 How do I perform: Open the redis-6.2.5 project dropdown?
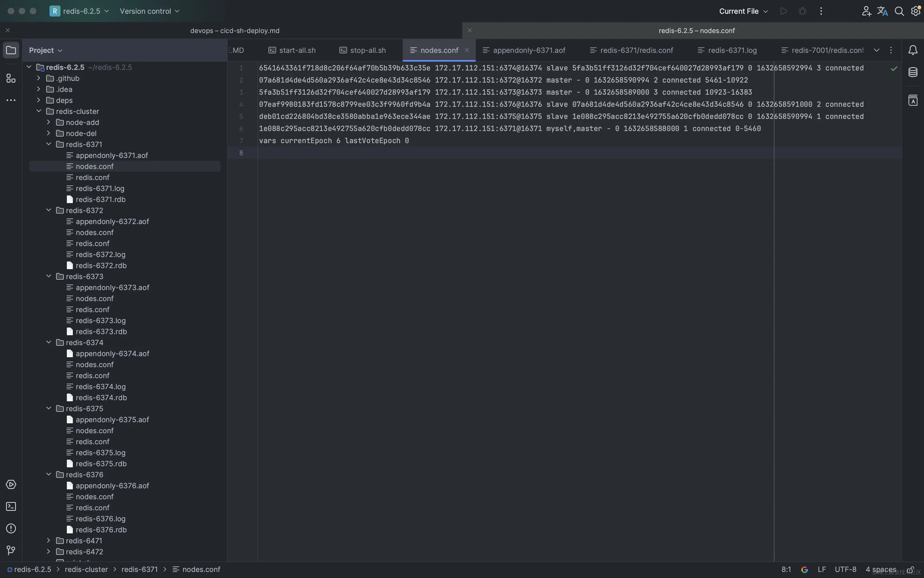coord(79,11)
